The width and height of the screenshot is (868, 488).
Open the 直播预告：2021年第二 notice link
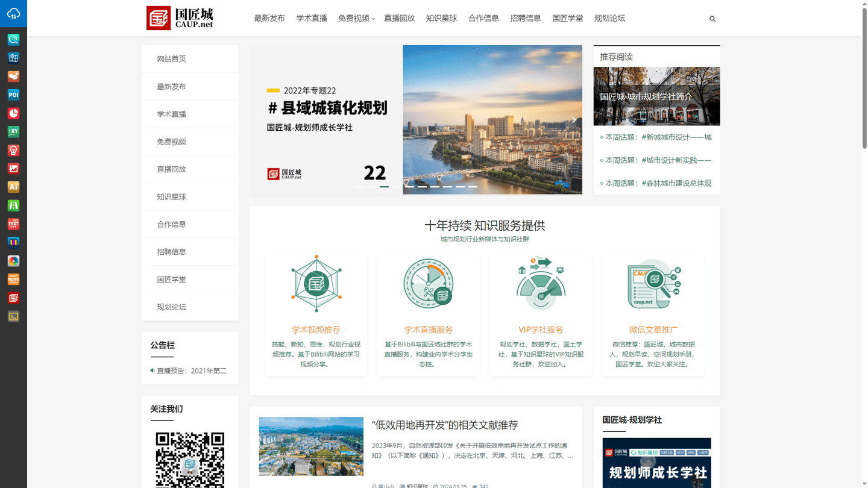(192, 371)
